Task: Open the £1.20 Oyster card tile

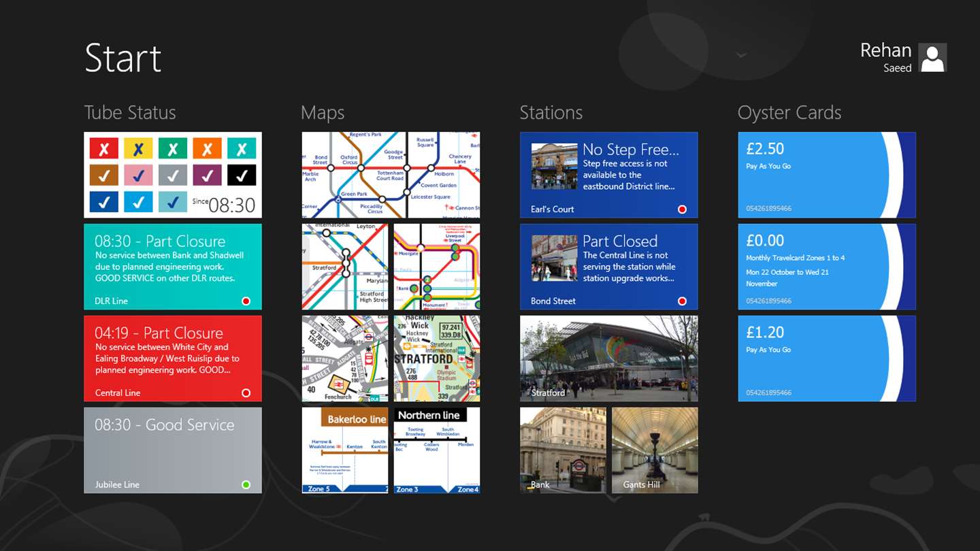Action: 827,358
